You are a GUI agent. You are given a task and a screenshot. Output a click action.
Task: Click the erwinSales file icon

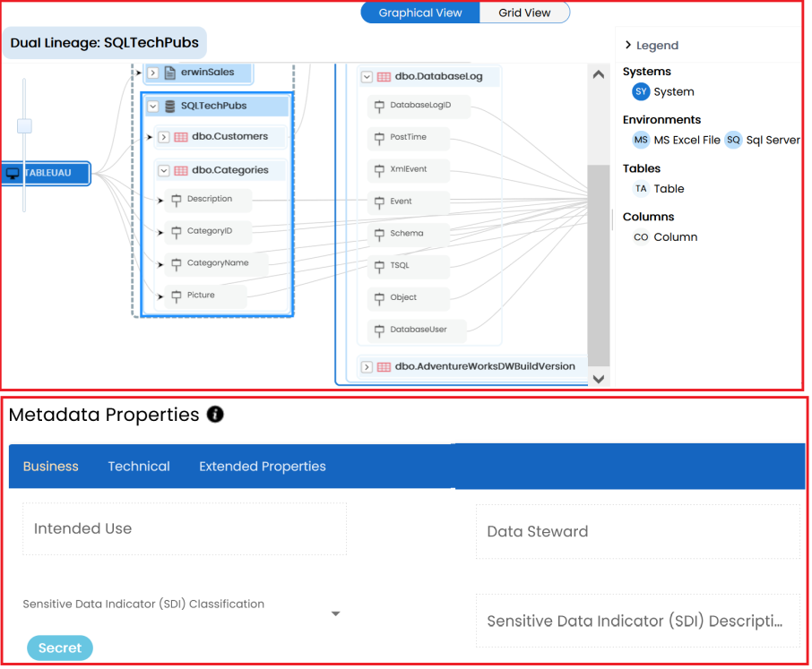170,73
